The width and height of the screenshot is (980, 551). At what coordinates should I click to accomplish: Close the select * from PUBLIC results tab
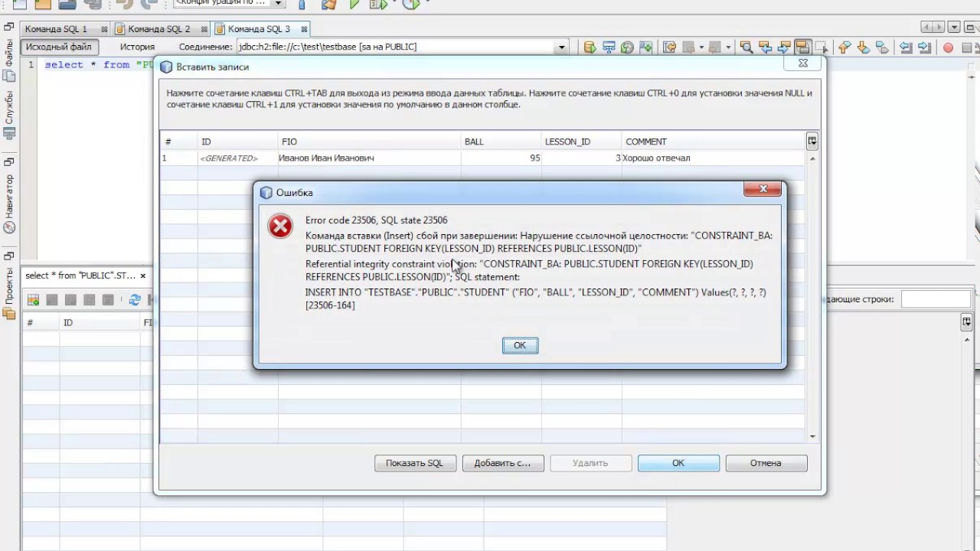point(143,275)
